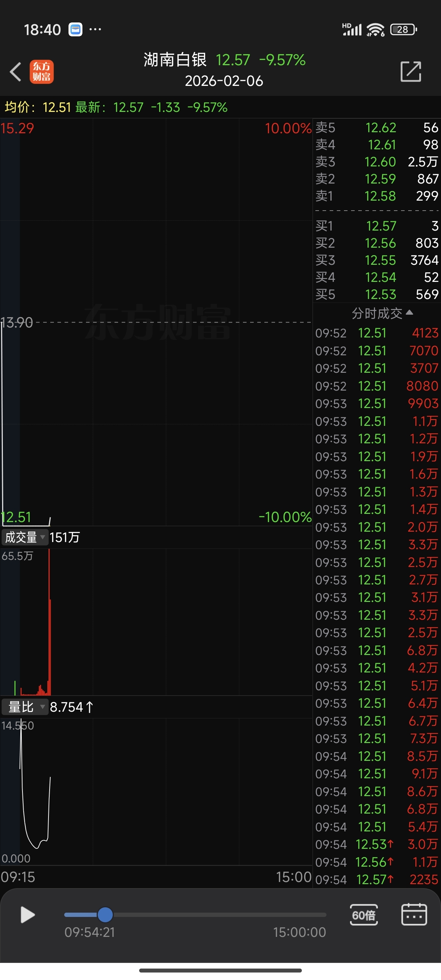
Task: Select the replay progress slider handle
Action: click(x=105, y=914)
